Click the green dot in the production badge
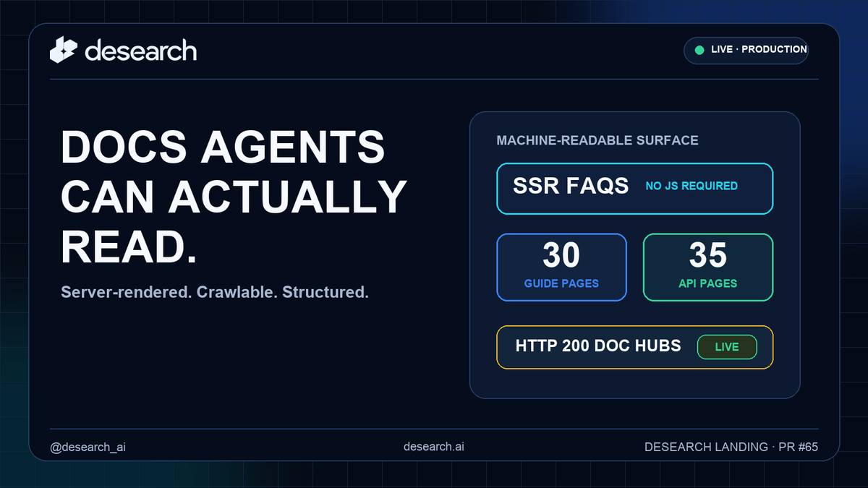 [699, 50]
